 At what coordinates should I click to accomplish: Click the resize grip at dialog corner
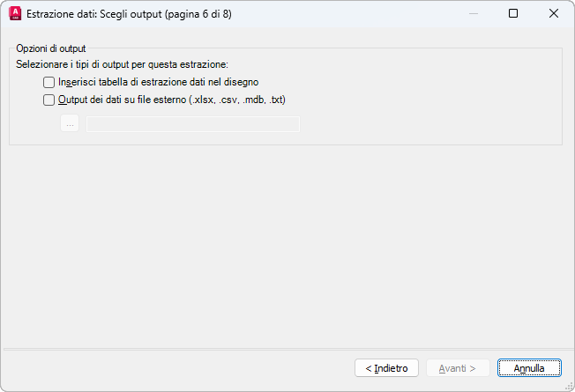tap(570, 387)
